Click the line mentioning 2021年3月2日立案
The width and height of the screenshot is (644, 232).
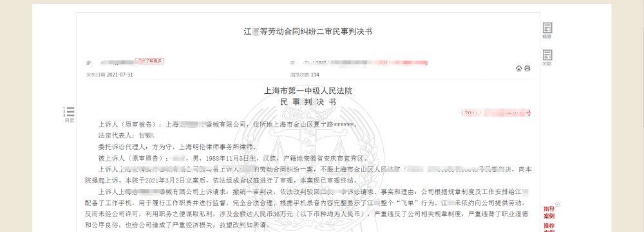222,181
